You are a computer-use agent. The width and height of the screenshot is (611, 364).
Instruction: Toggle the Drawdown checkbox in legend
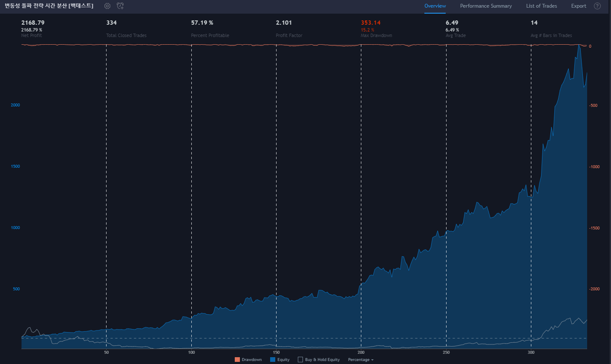237,360
